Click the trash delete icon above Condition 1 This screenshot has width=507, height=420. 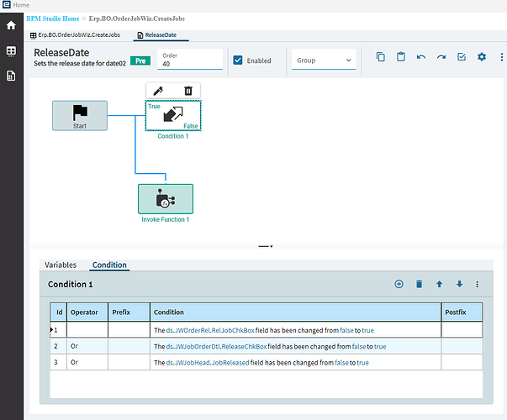(x=188, y=91)
